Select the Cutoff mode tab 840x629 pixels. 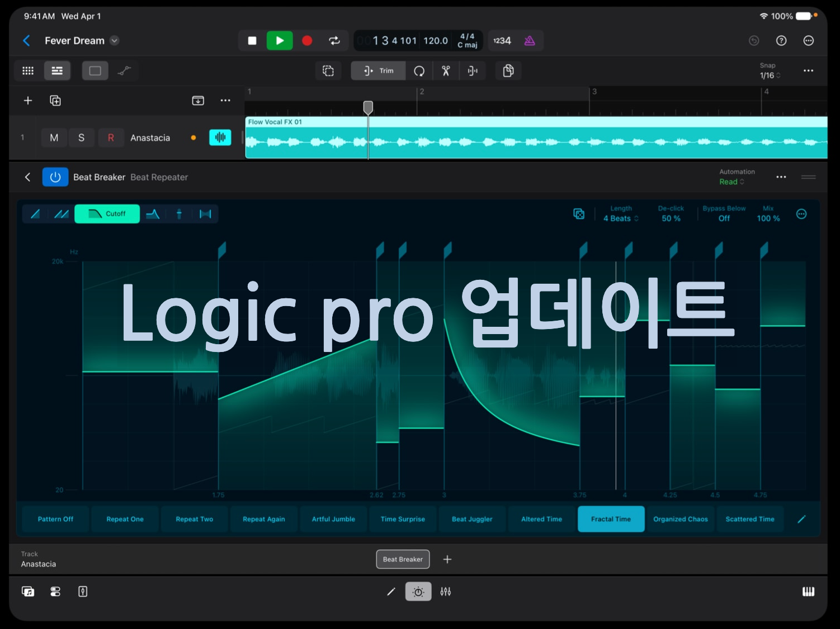pyautogui.click(x=107, y=214)
